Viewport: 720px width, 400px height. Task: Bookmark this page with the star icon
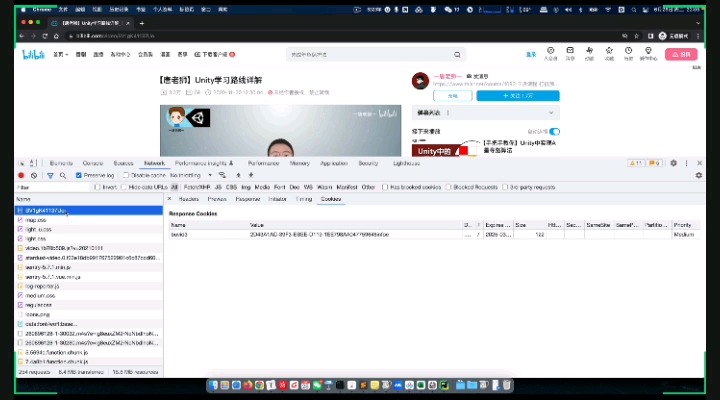pyautogui.click(x=636, y=36)
